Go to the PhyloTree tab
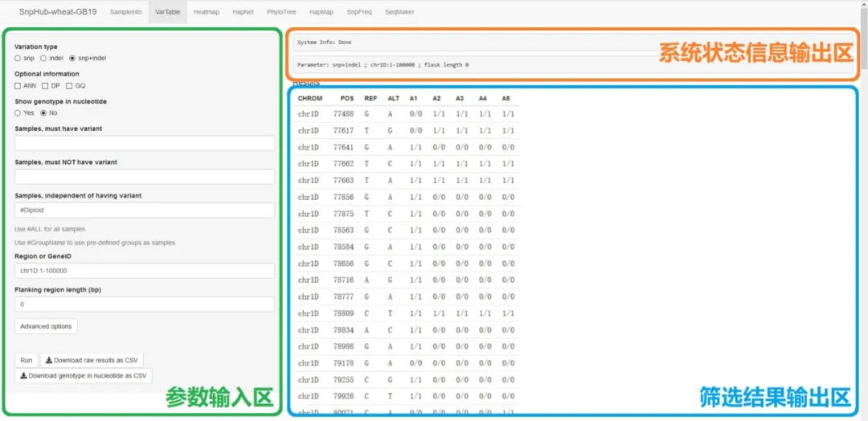Image resolution: width=868 pixels, height=421 pixels. point(281,11)
